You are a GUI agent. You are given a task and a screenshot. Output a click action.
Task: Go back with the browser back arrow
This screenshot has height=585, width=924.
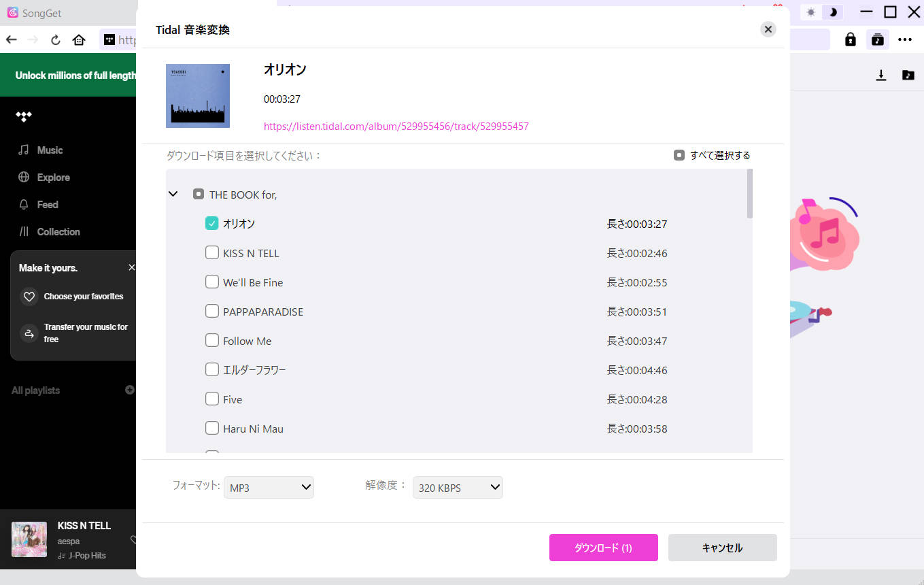[12, 39]
